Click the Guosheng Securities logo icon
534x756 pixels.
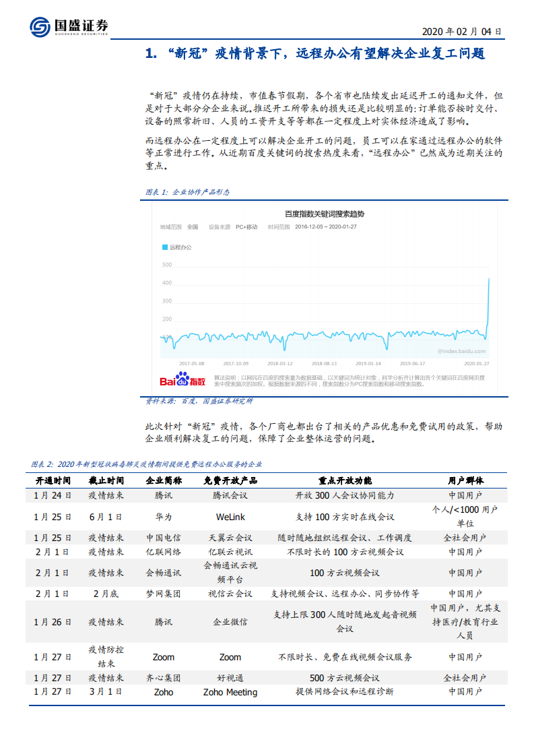(x=40, y=26)
